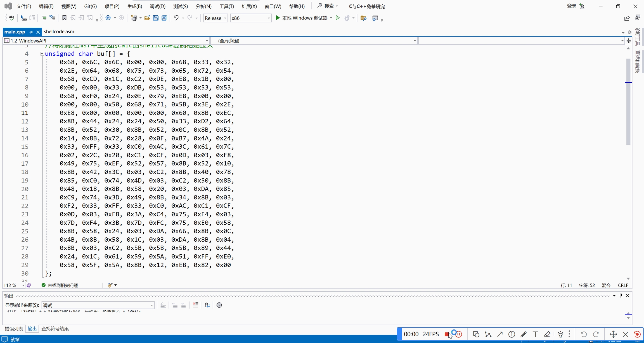Click the Find in Files folder icon

coord(363,18)
